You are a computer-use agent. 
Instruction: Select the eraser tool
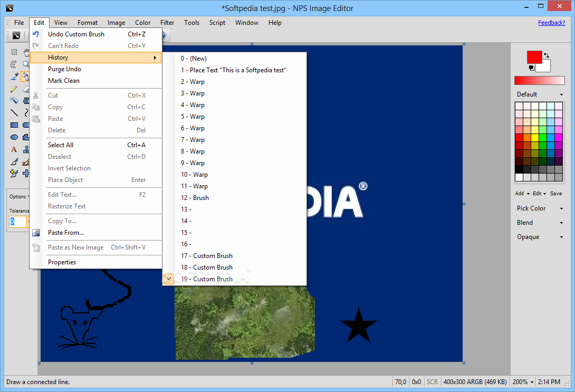coord(26,89)
